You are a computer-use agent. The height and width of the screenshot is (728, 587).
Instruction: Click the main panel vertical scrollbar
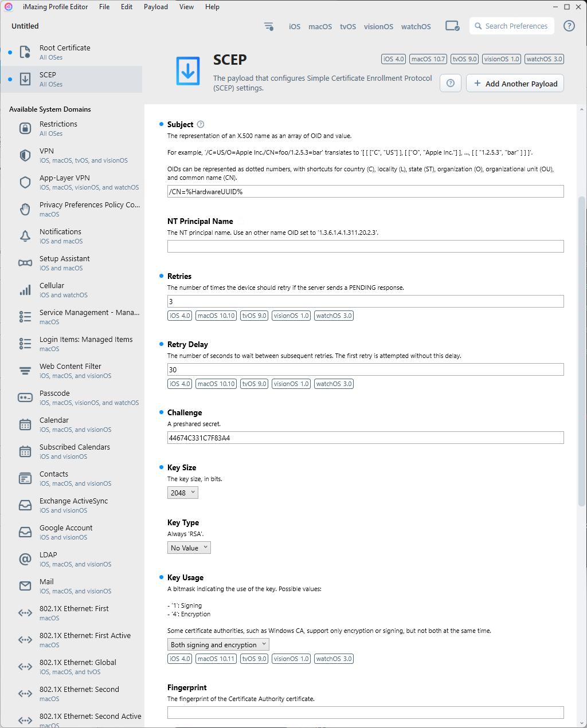point(582,351)
